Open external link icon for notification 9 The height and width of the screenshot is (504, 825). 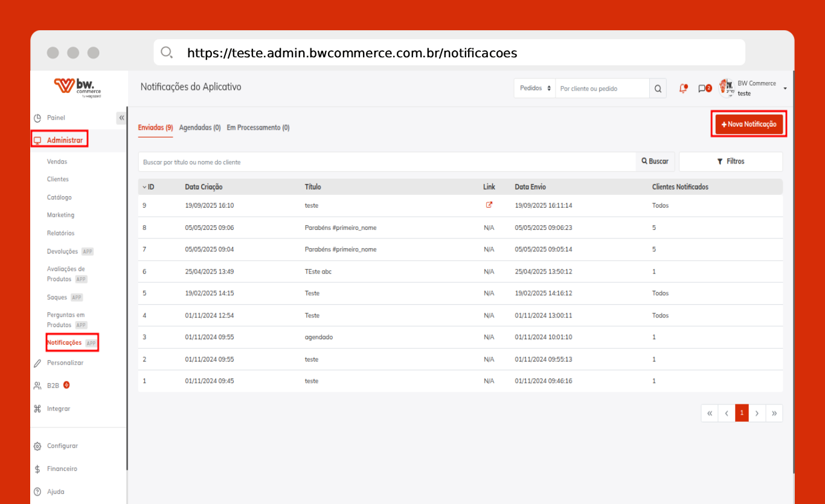pyautogui.click(x=489, y=205)
